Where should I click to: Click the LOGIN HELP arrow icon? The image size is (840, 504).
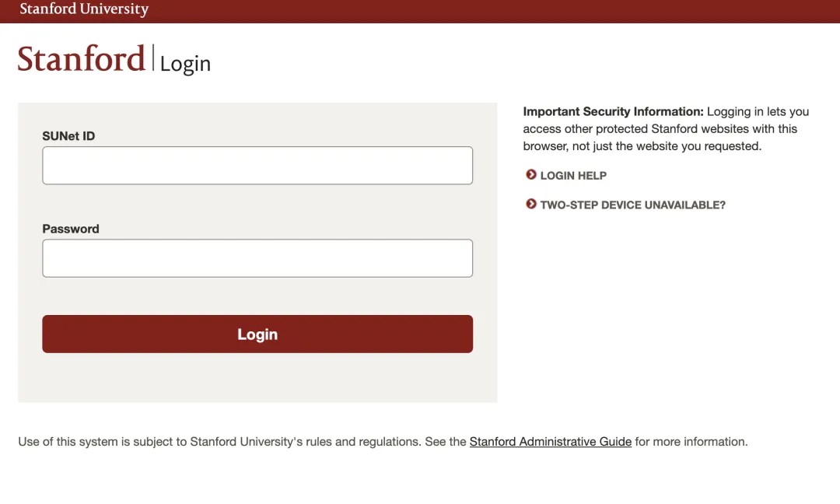(x=531, y=175)
